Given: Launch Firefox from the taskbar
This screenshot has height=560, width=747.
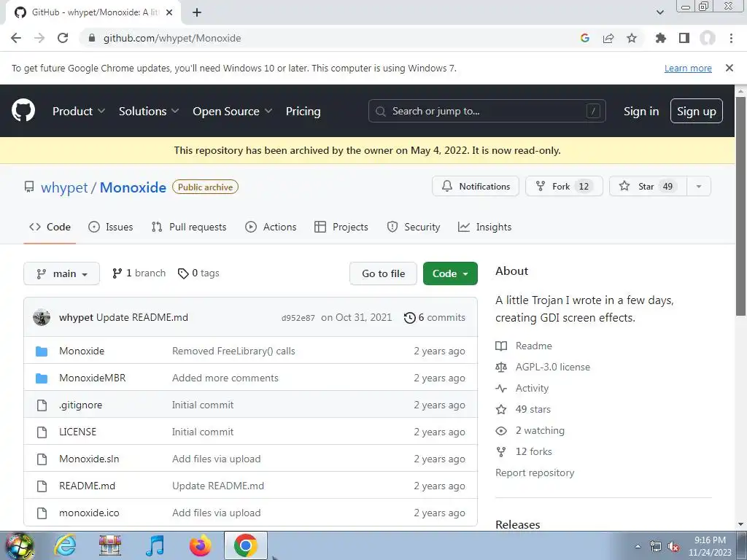Looking at the screenshot, I should pos(200,545).
